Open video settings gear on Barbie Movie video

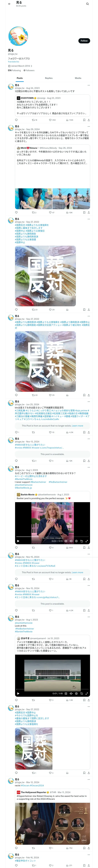(76, 541)
